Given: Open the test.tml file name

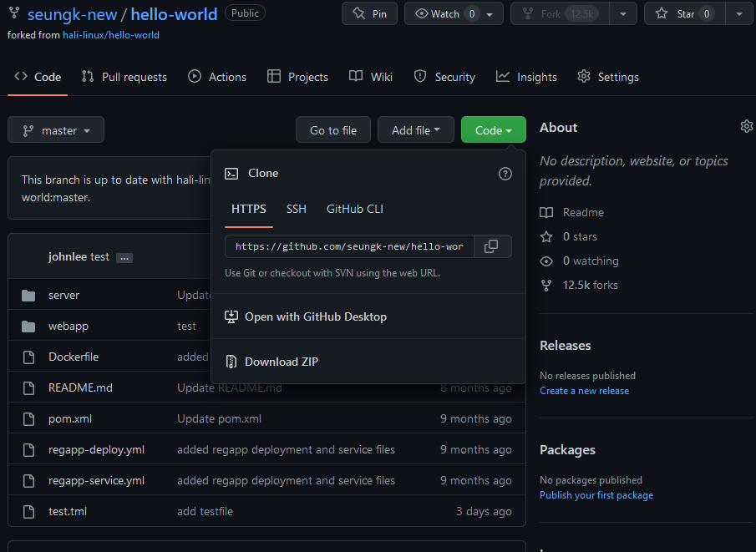Looking at the screenshot, I should (68, 512).
